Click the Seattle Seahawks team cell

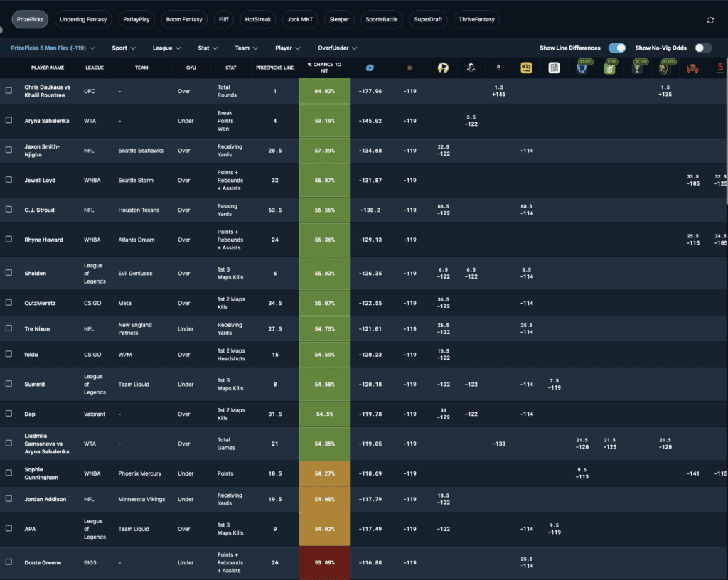click(141, 151)
